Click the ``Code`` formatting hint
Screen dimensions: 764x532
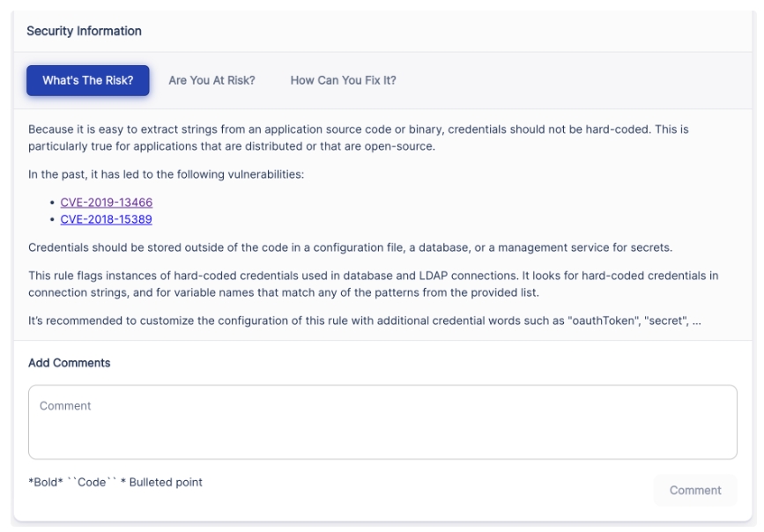pyautogui.click(x=93, y=482)
